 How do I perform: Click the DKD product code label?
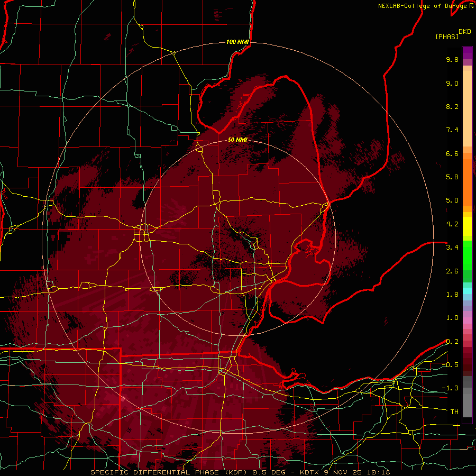tap(465, 32)
